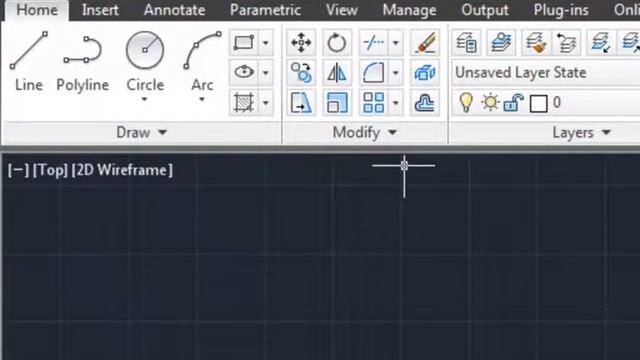Click the white color swatch of layer 0

point(538,103)
